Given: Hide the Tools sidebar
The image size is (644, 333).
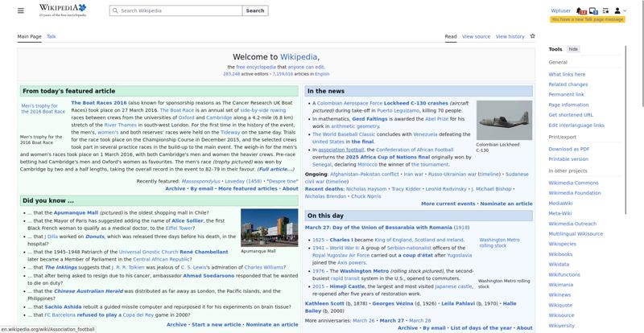Looking at the screenshot, I should coord(573,49).
